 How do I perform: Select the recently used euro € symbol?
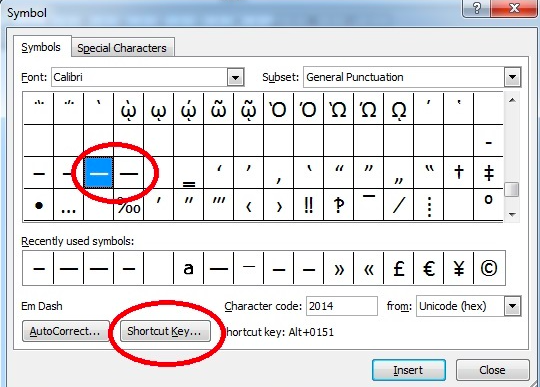point(429,268)
